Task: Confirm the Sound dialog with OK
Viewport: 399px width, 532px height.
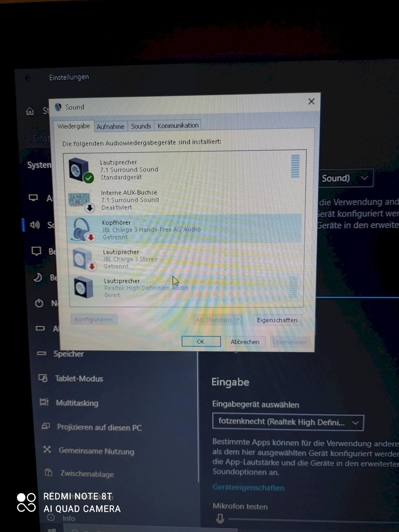Action: tap(201, 342)
